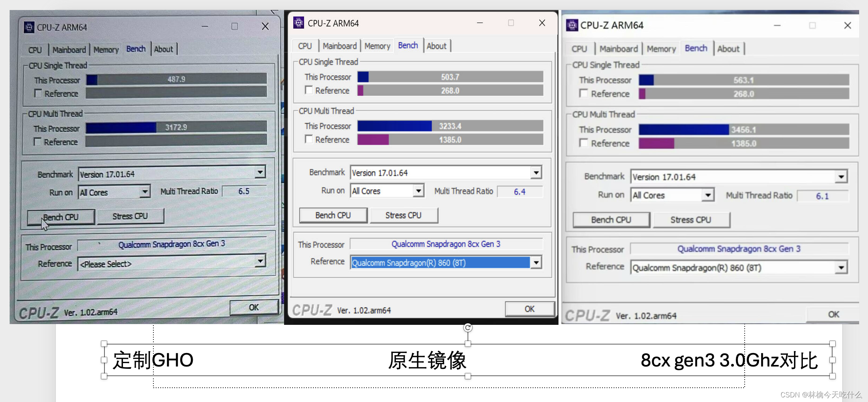Click OK button in right window
The height and width of the screenshot is (402, 868).
(x=833, y=314)
